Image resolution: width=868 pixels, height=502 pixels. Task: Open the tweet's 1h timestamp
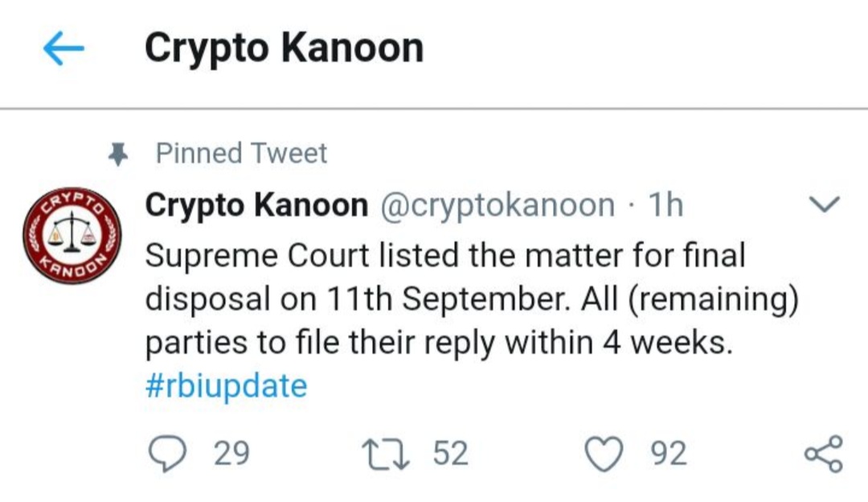(665, 206)
